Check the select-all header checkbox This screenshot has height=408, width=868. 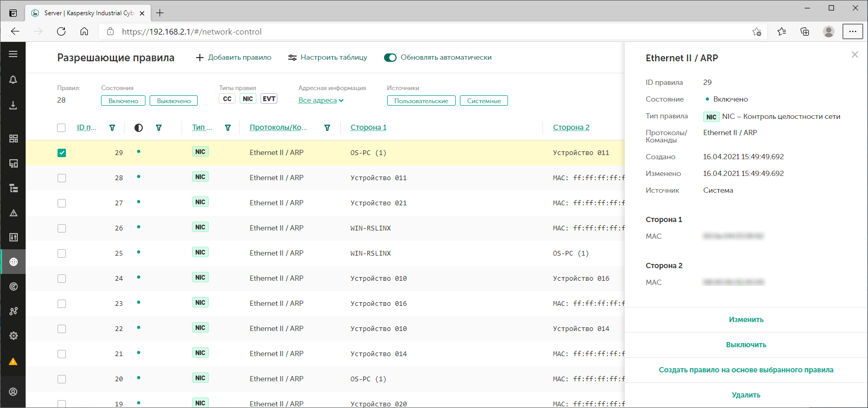tap(61, 128)
